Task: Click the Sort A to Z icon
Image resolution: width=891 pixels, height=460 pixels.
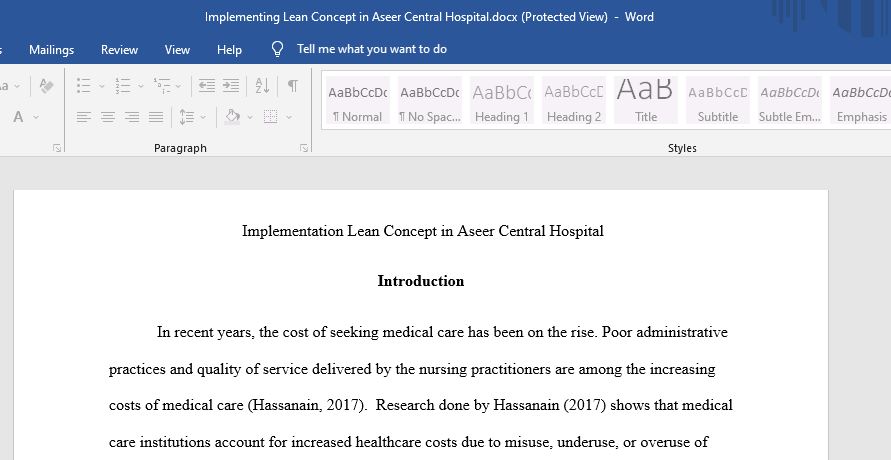Action: (x=263, y=86)
